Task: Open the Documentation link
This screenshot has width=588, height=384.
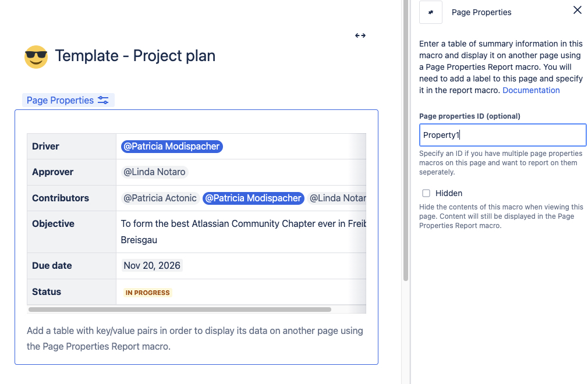Action: 531,90
